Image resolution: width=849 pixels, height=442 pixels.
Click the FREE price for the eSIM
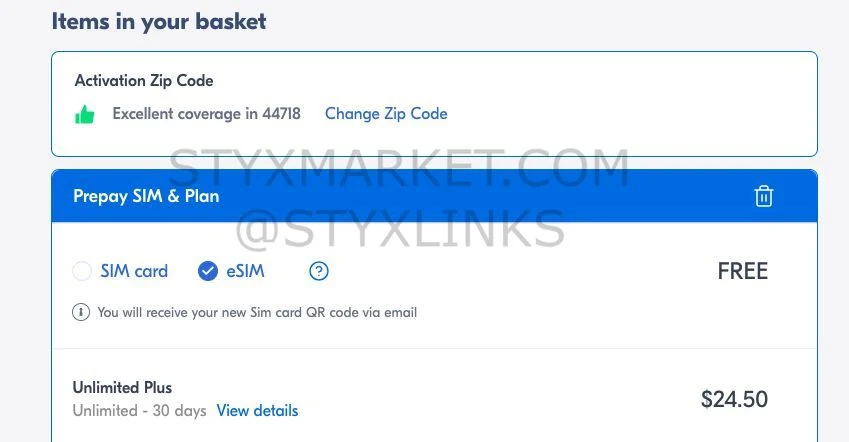742,271
